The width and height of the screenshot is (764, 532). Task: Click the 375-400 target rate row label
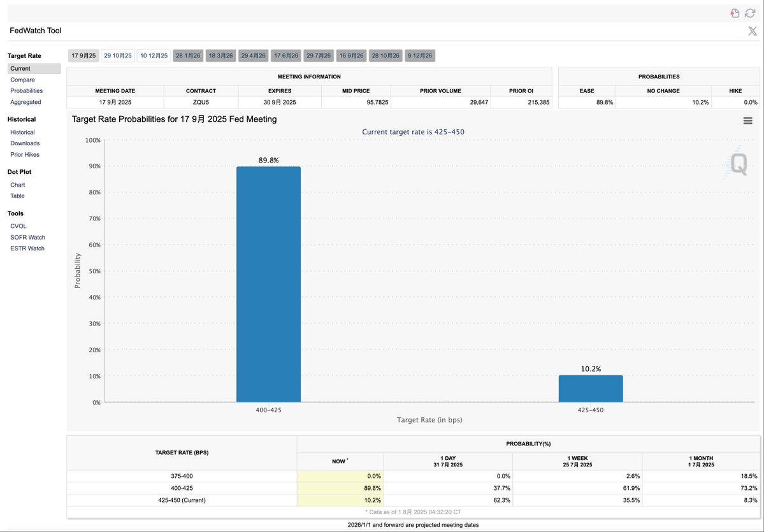(182, 476)
